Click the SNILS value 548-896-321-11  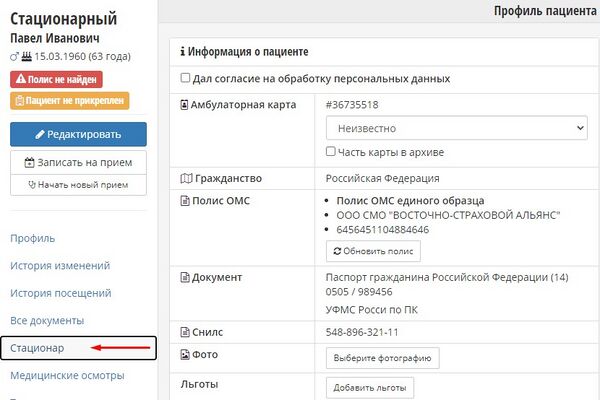tap(362, 332)
